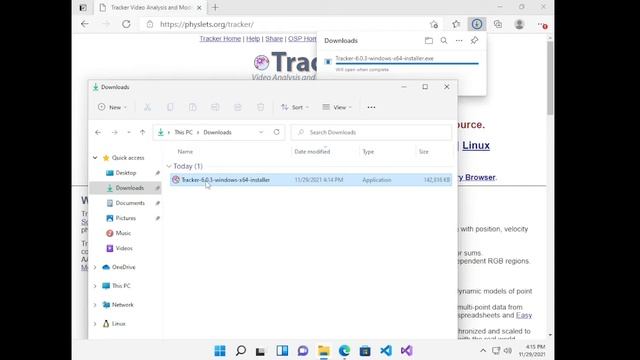Expand the OneDrive tree node
640x360 pixels.
pyautogui.click(x=95, y=267)
